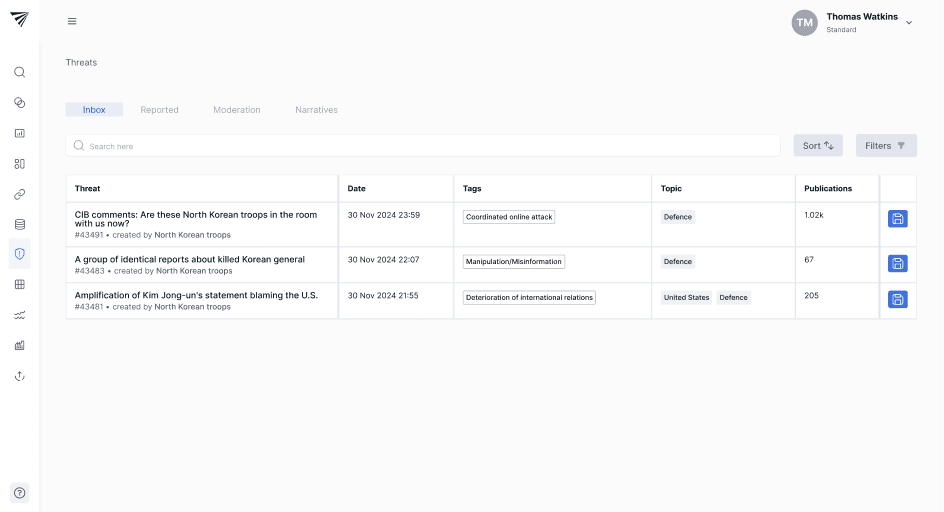944x512 pixels.
Task: Open the Filters panel
Action: [x=885, y=146]
